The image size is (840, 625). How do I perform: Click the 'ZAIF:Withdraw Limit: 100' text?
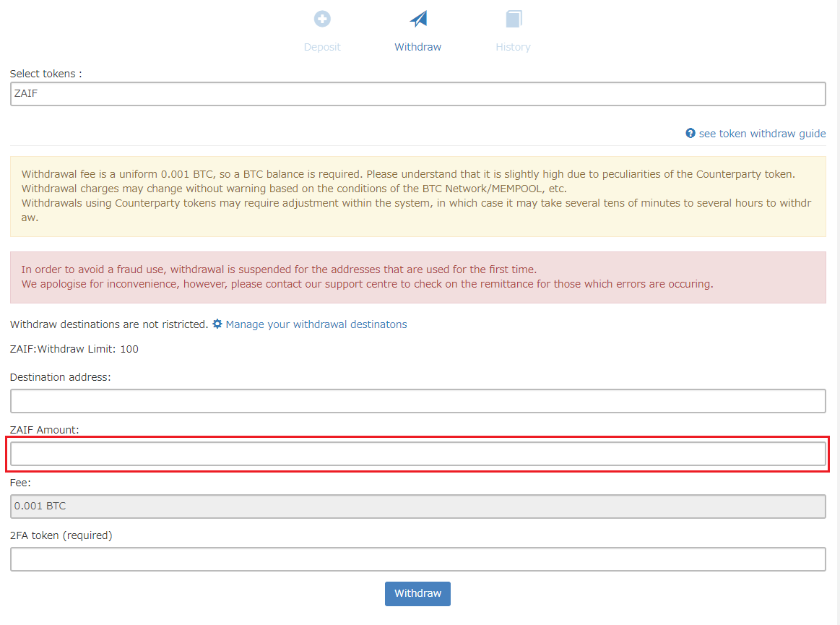[x=74, y=349]
